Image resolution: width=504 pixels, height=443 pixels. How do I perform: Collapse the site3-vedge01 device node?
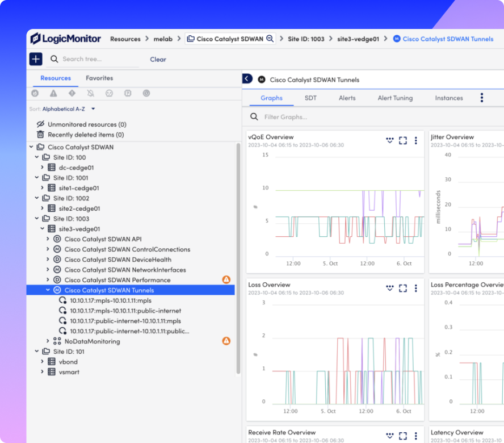click(42, 228)
